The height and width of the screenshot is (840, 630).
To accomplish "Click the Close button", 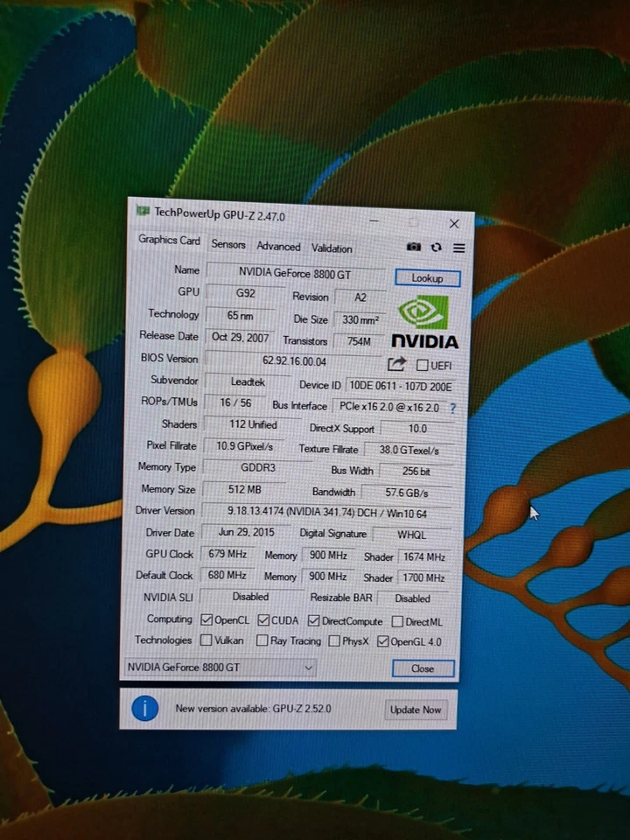I will pyautogui.click(x=423, y=668).
